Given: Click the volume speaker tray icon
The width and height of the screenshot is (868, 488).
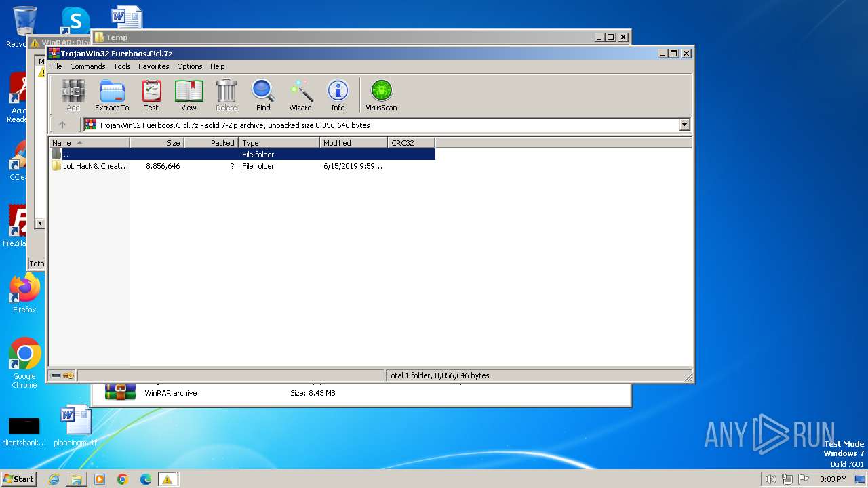Looking at the screenshot, I should pos(770,479).
